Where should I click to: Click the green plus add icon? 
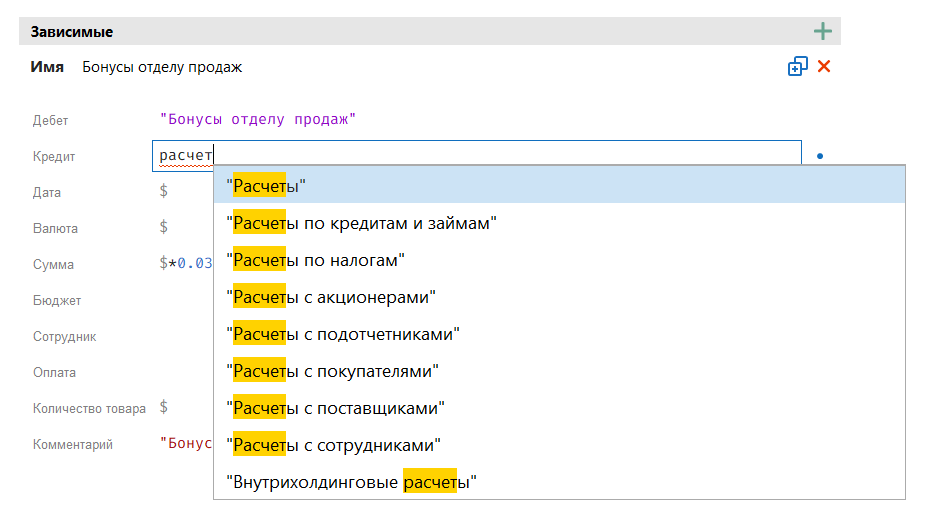(822, 31)
